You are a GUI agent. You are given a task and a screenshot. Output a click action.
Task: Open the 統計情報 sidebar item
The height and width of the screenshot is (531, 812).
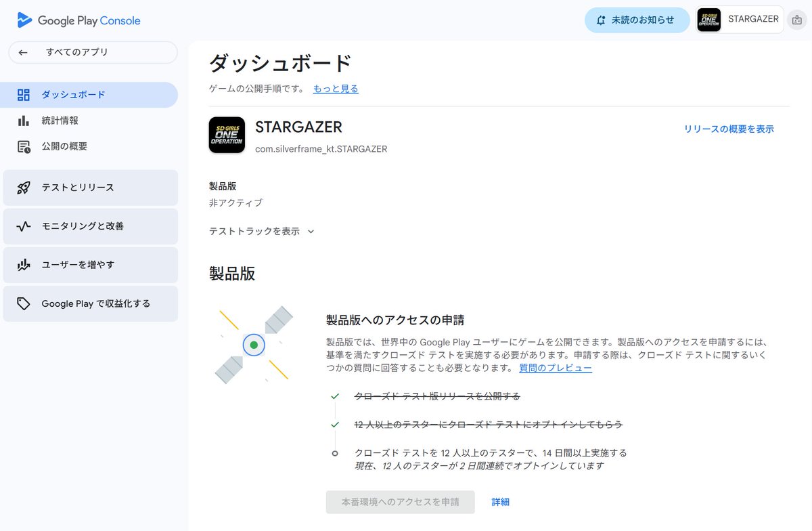[x=89, y=121]
